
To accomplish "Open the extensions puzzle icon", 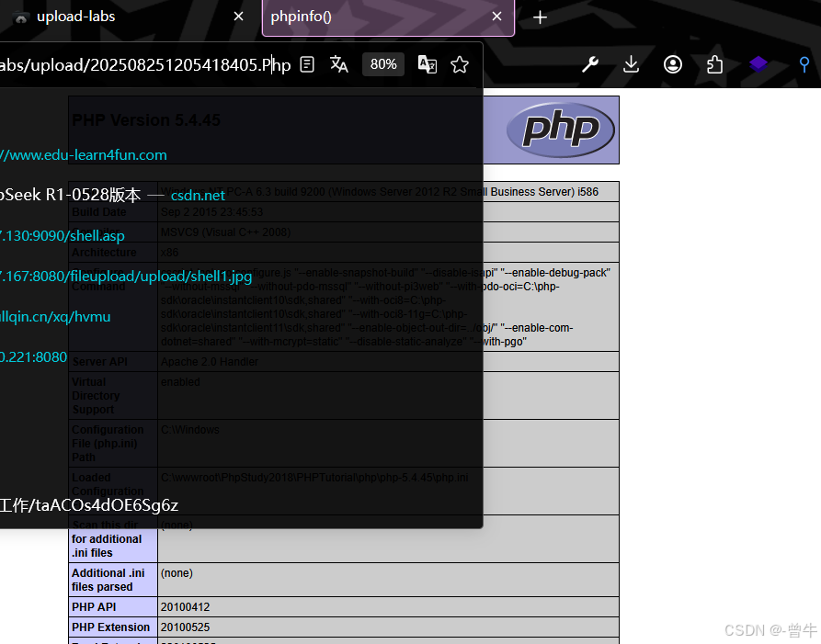I will [x=714, y=64].
